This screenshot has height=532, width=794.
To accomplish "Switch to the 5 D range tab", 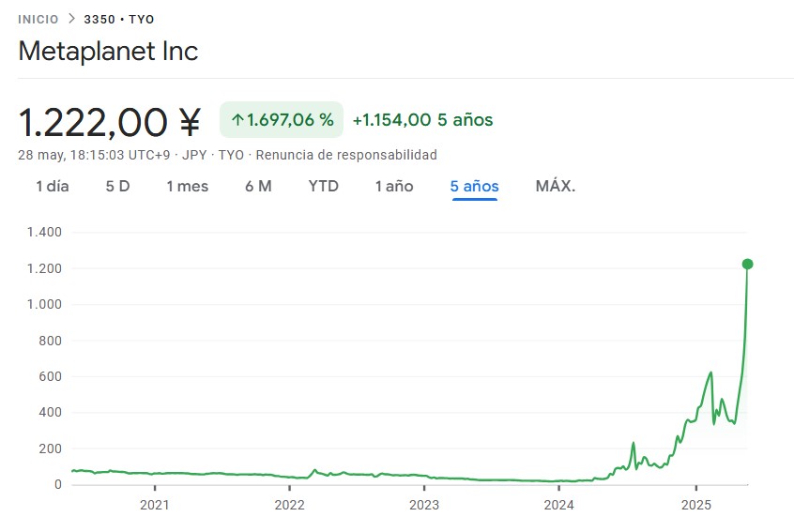I will tap(117, 186).
